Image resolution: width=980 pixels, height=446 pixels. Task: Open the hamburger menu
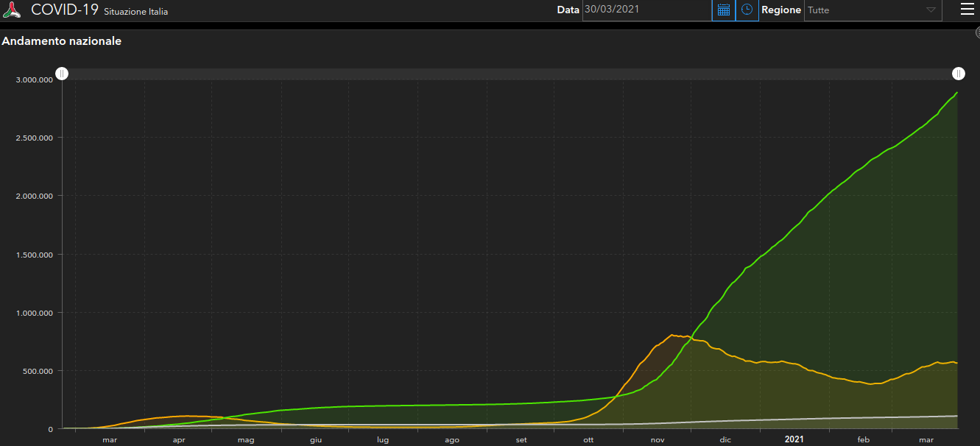click(x=967, y=10)
